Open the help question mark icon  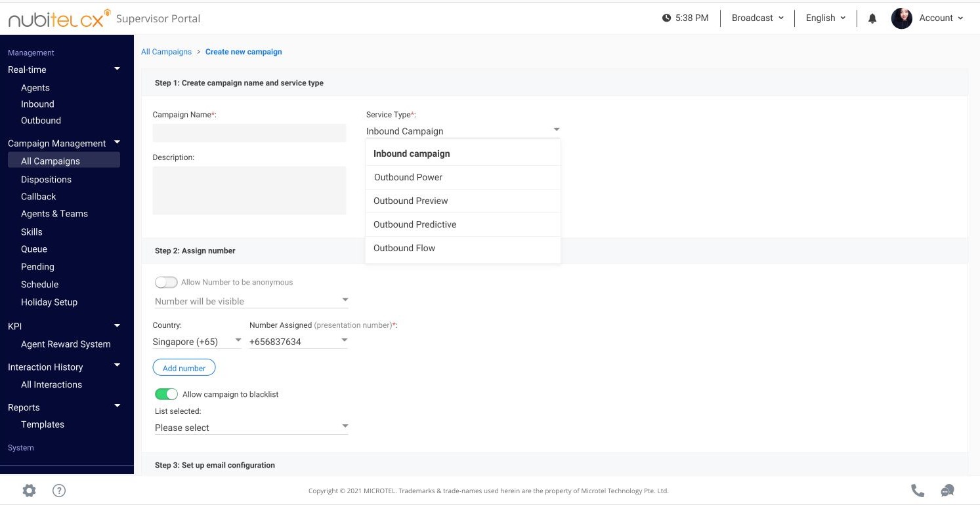(x=59, y=490)
